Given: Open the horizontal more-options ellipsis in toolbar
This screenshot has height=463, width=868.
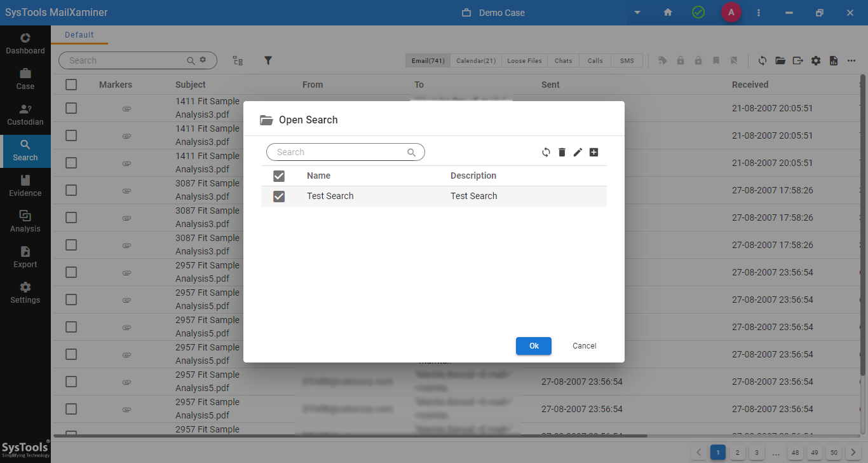Looking at the screenshot, I should click(851, 60).
